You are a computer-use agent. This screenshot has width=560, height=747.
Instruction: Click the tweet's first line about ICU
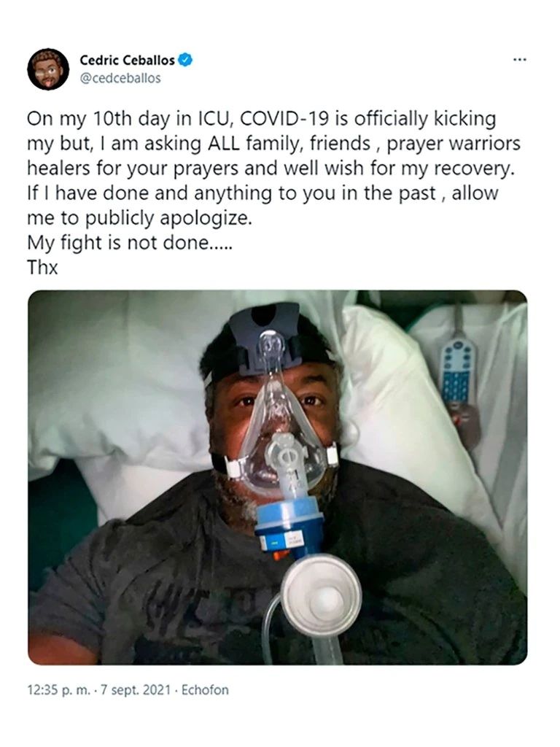[x=262, y=119]
